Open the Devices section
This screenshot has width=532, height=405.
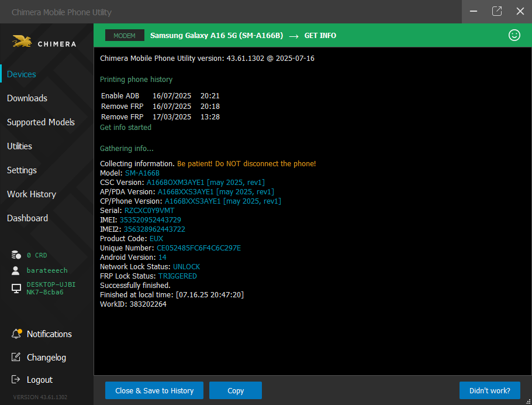(x=22, y=74)
